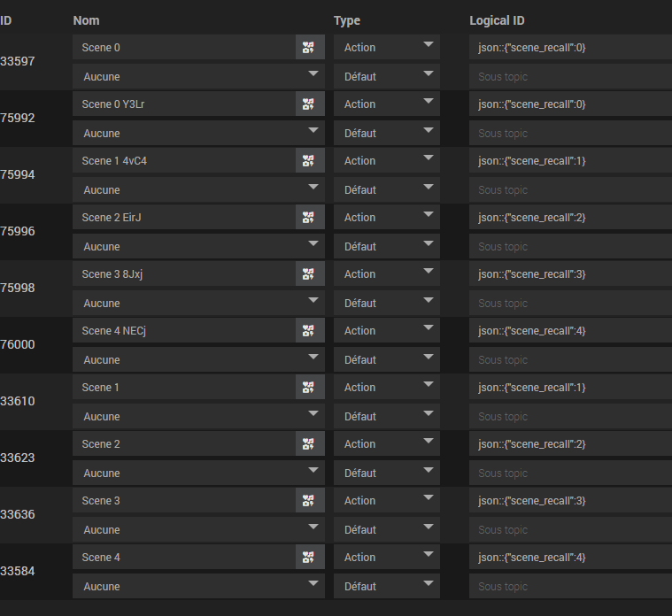672x616 pixels.
Task: Expand the Action type dropdown for Scene 3 8Jxj
Action: (386, 274)
